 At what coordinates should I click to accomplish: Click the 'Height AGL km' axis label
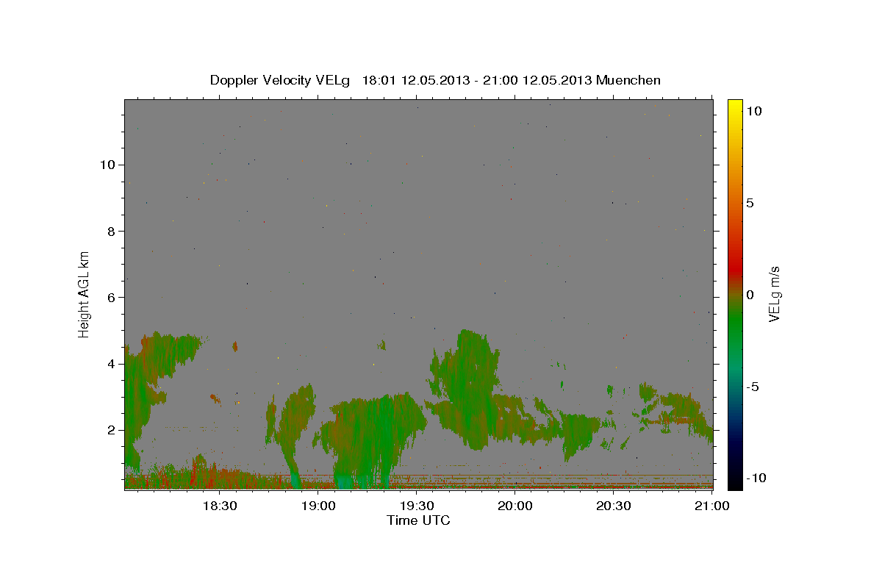pyautogui.click(x=84, y=294)
